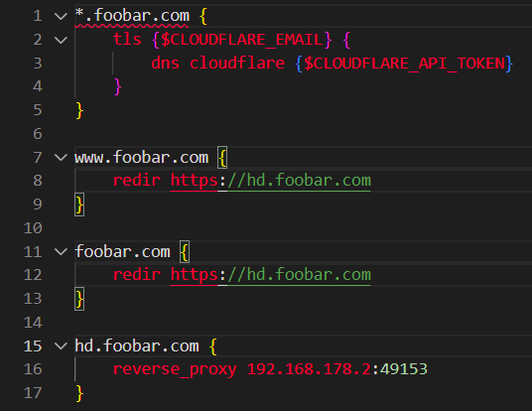This screenshot has width=532, height=411.
Task: Click the magenta closing brace on line 4
Action: 117,86
